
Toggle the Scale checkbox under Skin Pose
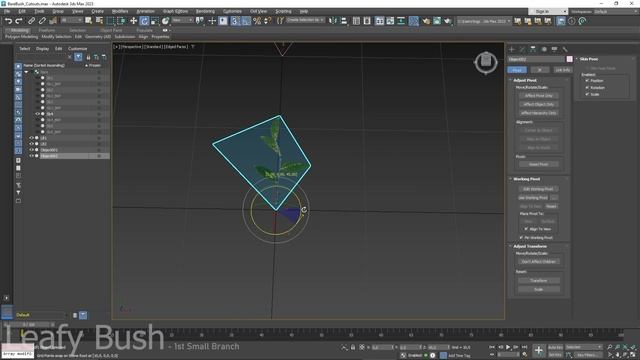point(587,94)
